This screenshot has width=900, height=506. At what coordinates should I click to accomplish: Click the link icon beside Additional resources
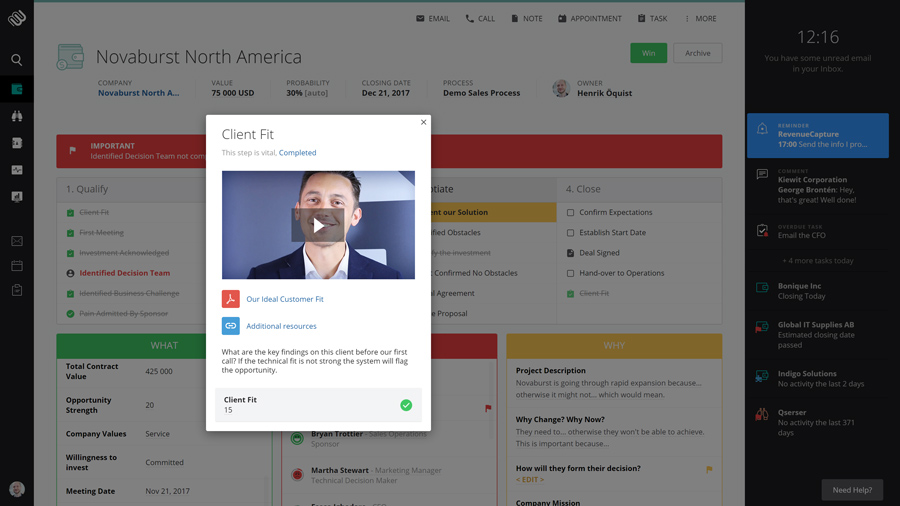tap(231, 326)
